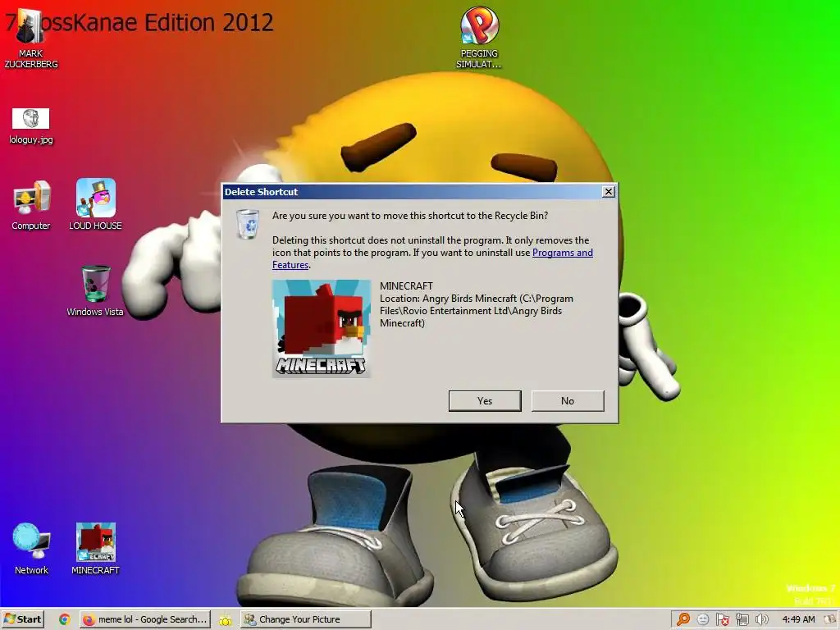The width and height of the screenshot is (840, 630).
Task: Close the Delete Shortcut dialog
Action: pos(609,192)
